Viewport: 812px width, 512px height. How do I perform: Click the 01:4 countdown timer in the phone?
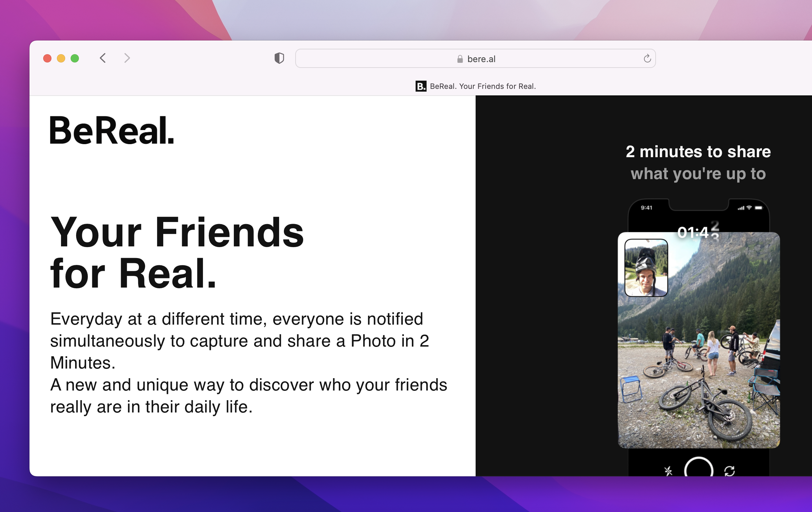(x=698, y=232)
